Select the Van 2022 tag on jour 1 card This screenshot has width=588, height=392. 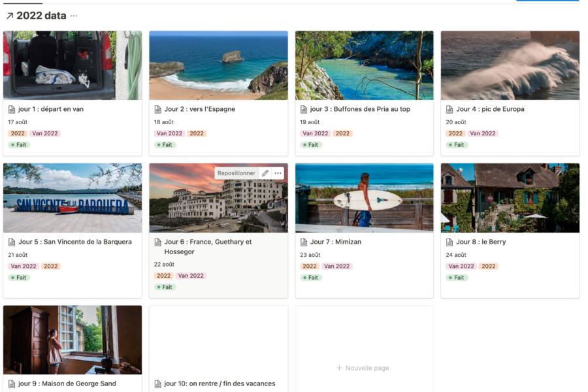click(x=45, y=133)
